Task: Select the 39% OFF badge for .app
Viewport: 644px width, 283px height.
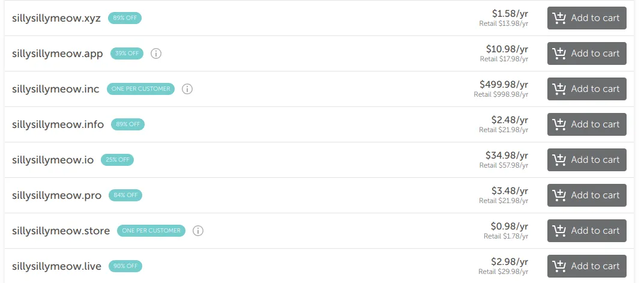Action: tap(127, 53)
